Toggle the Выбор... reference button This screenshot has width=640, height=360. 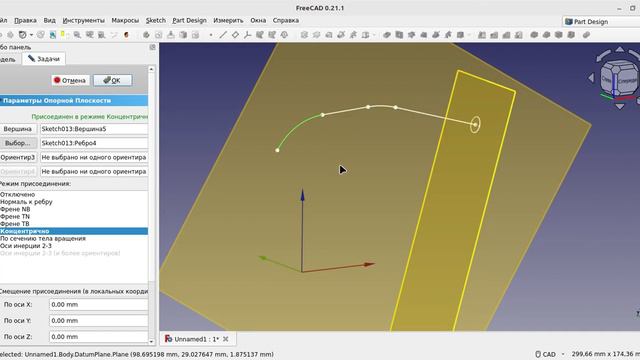click(x=18, y=143)
